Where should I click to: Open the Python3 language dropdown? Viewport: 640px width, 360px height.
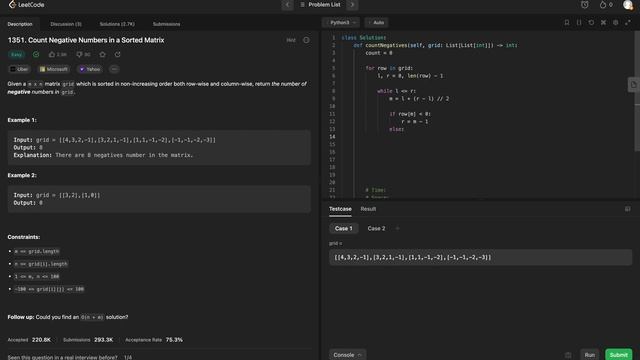coord(341,22)
